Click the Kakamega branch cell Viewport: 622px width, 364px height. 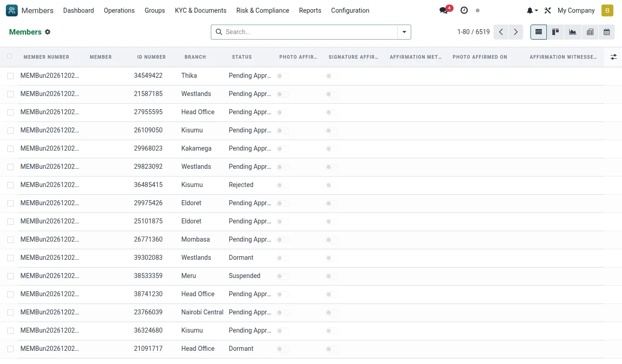click(196, 148)
